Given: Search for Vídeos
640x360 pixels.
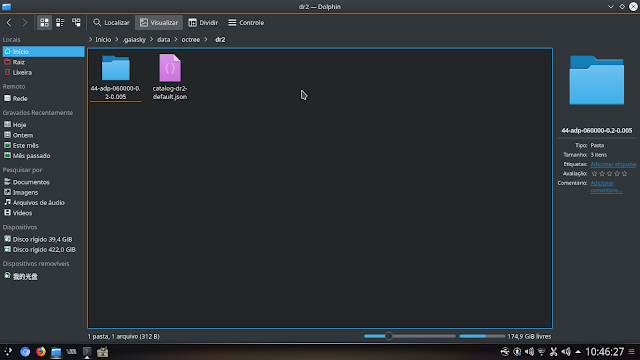Looking at the screenshot, I should (x=43, y=213).
